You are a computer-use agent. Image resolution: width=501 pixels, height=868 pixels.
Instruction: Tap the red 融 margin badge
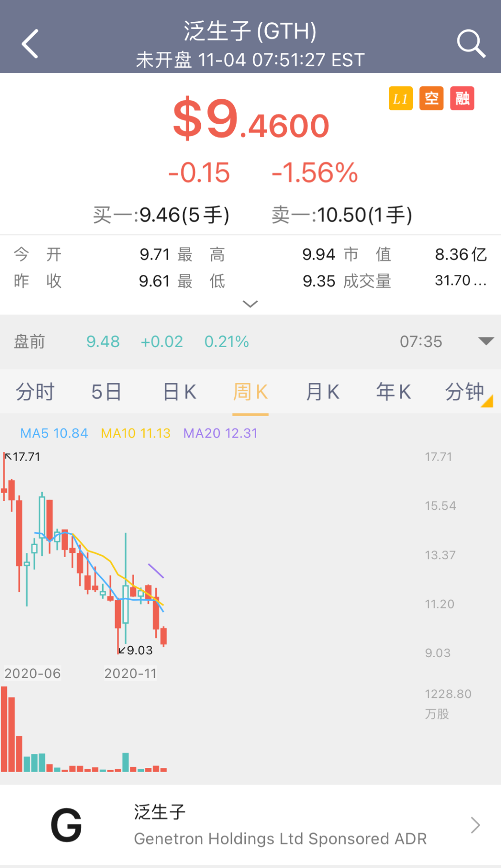pos(462,99)
